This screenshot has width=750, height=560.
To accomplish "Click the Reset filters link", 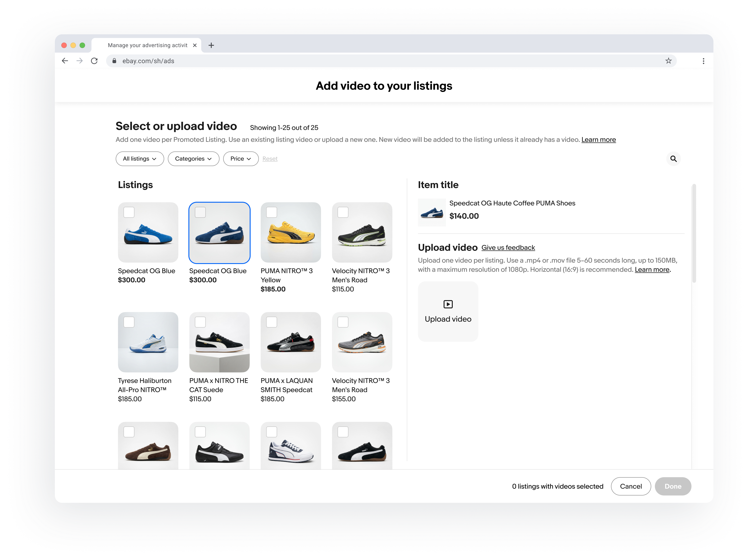I will coord(270,159).
